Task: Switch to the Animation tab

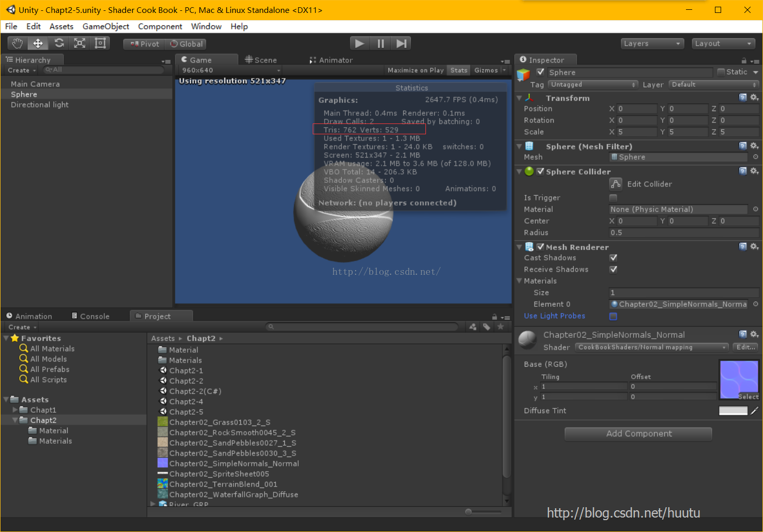Action: pyautogui.click(x=29, y=316)
